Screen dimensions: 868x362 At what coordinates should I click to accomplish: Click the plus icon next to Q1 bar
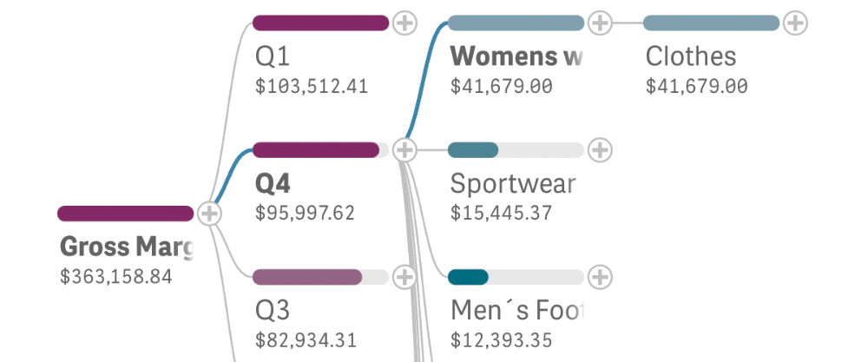click(404, 23)
